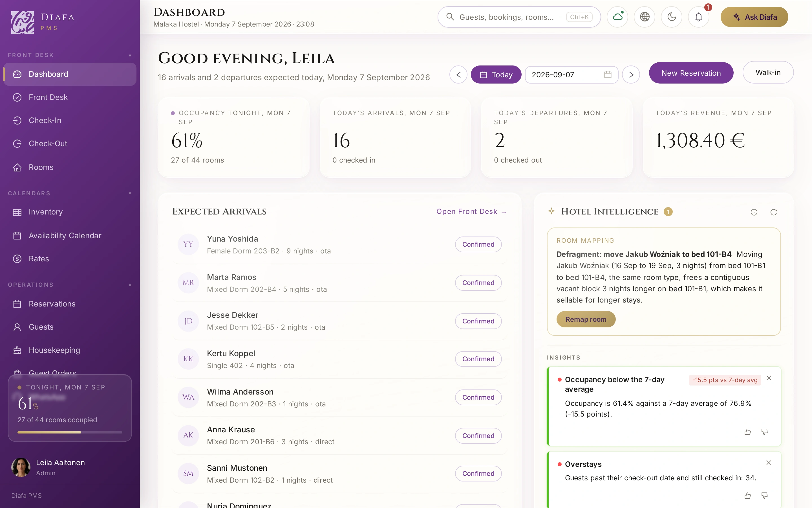812x508 pixels.
Task: Open Check-Out page from sidebar
Action: pyautogui.click(x=70, y=143)
